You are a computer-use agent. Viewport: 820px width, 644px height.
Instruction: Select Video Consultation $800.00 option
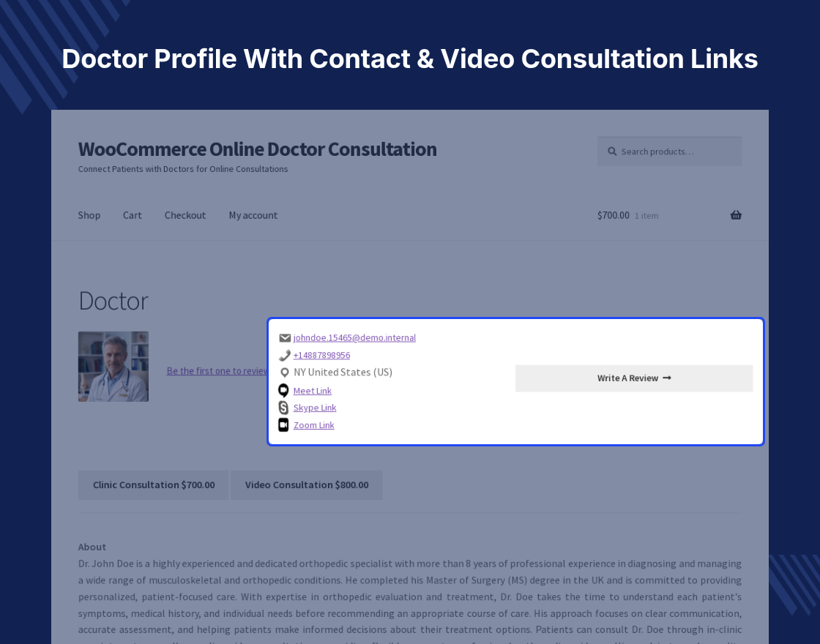pos(307,485)
